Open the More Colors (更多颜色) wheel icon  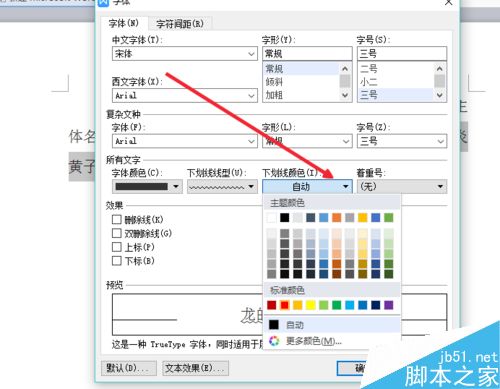pos(274,341)
